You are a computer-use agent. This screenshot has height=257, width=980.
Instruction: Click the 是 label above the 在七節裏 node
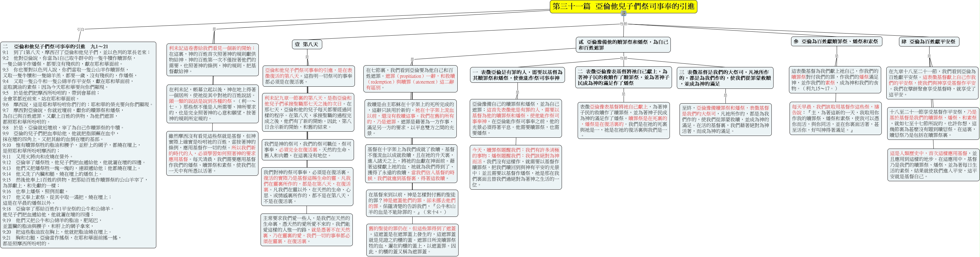click(412, 59)
